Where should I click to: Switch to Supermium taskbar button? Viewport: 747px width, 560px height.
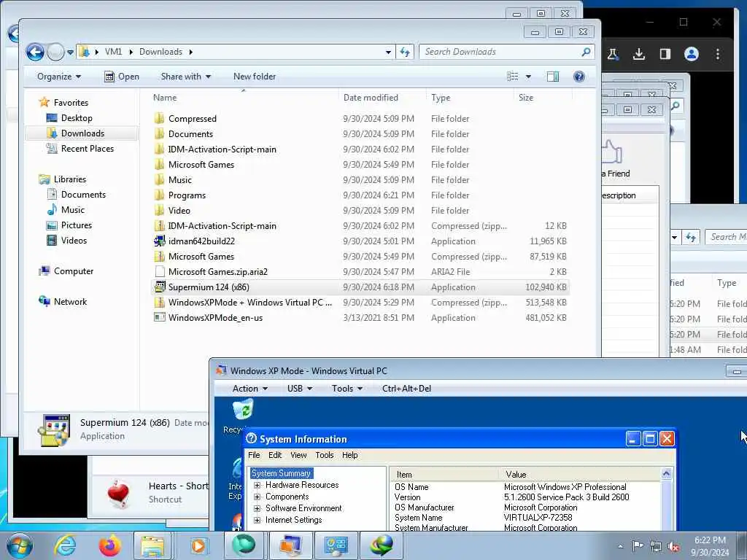[x=244, y=545]
